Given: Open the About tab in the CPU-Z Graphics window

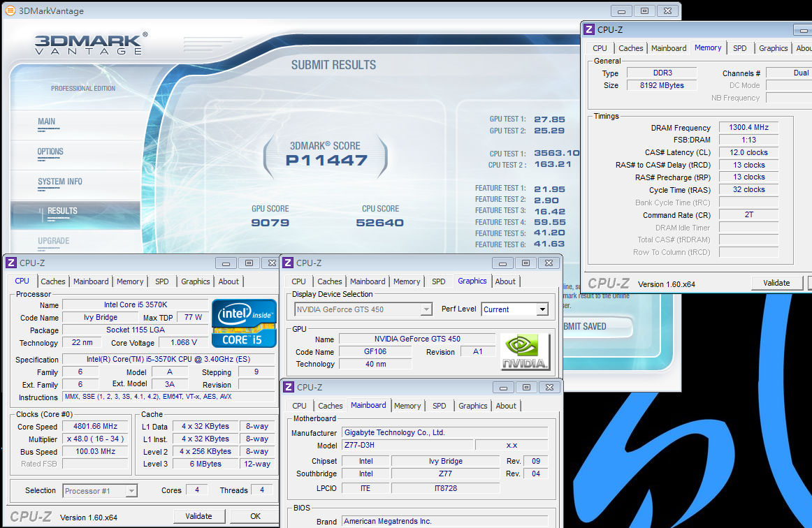Looking at the screenshot, I should (505, 281).
